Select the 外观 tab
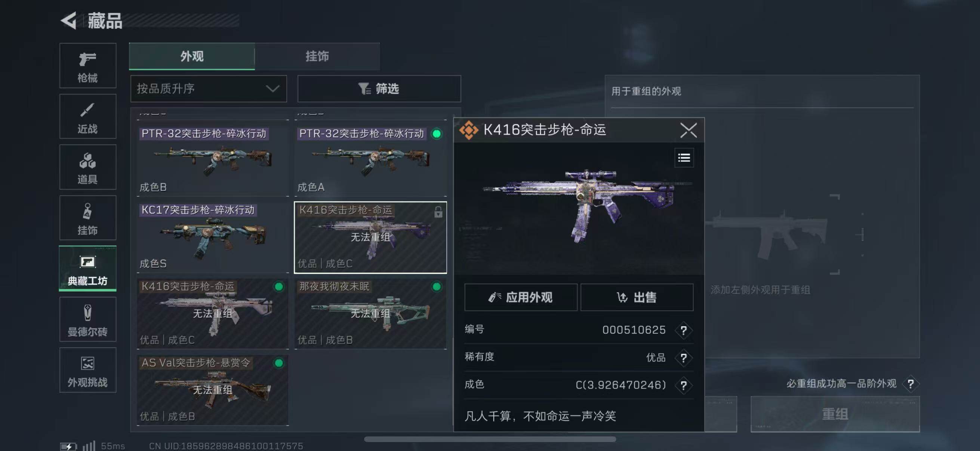This screenshot has width=980, height=451. (x=192, y=56)
